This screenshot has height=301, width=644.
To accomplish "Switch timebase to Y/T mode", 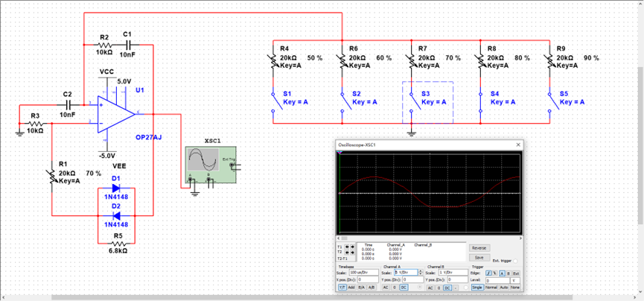I will [342, 287].
